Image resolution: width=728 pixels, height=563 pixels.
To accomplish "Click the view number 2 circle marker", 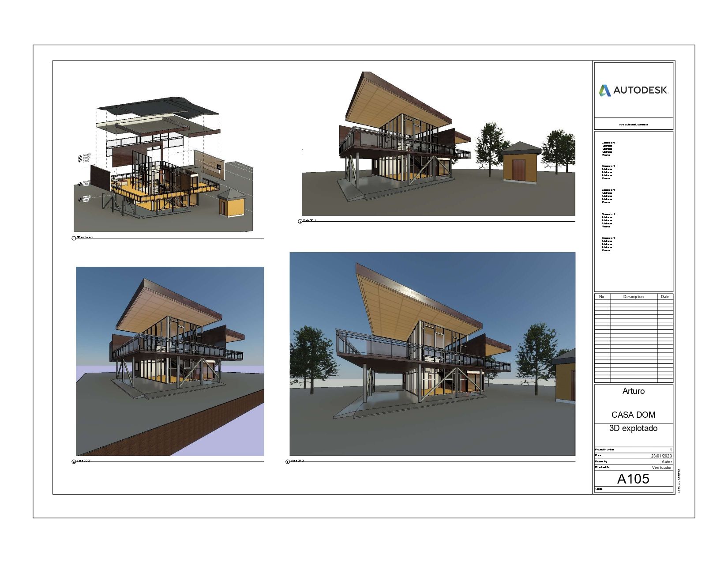I will [x=300, y=222].
